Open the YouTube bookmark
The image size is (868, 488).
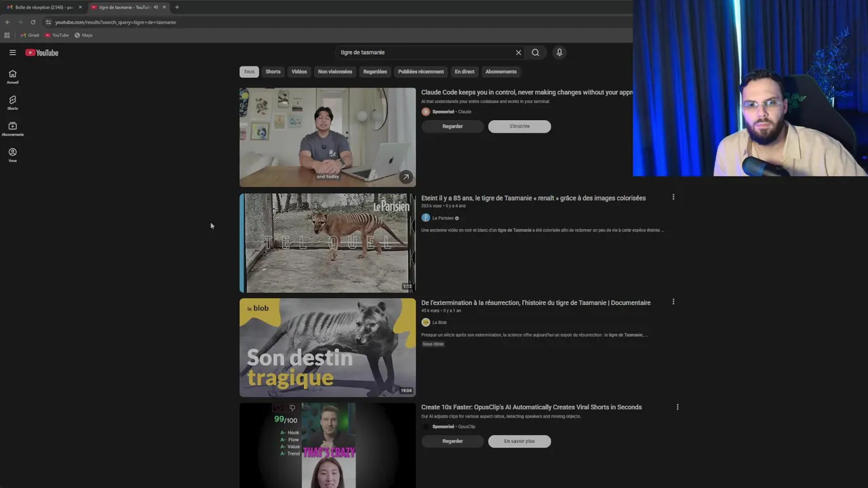tap(57, 35)
